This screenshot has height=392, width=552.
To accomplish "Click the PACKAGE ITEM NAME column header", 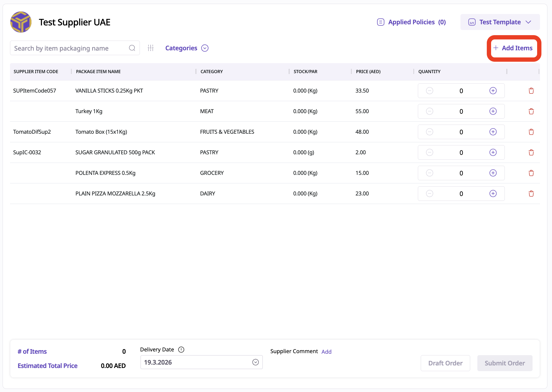I will pyautogui.click(x=98, y=71).
